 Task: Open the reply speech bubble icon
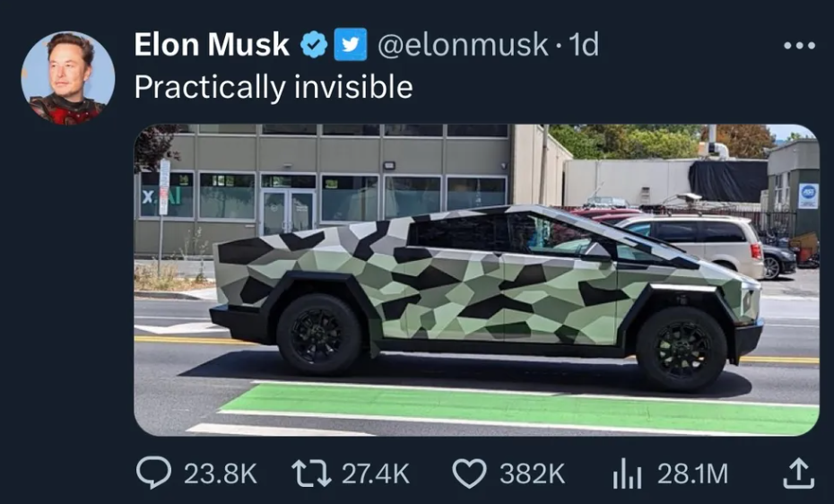tap(153, 473)
